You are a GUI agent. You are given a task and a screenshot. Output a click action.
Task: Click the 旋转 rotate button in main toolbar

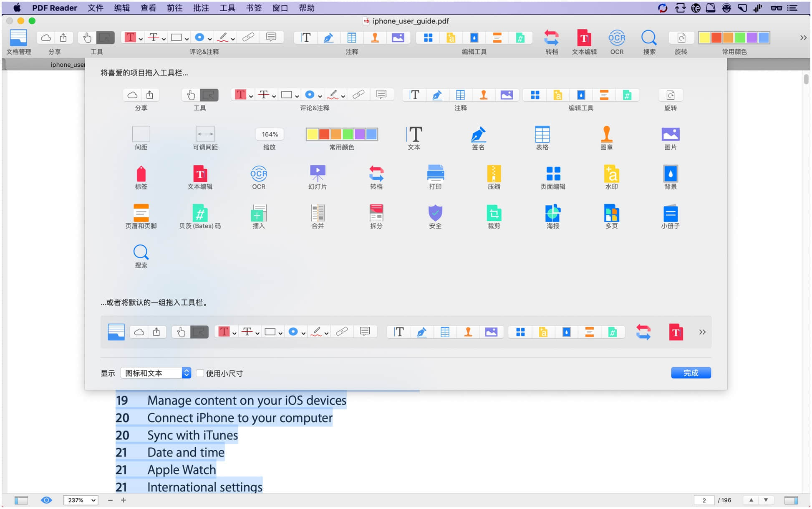pos(681,38)
